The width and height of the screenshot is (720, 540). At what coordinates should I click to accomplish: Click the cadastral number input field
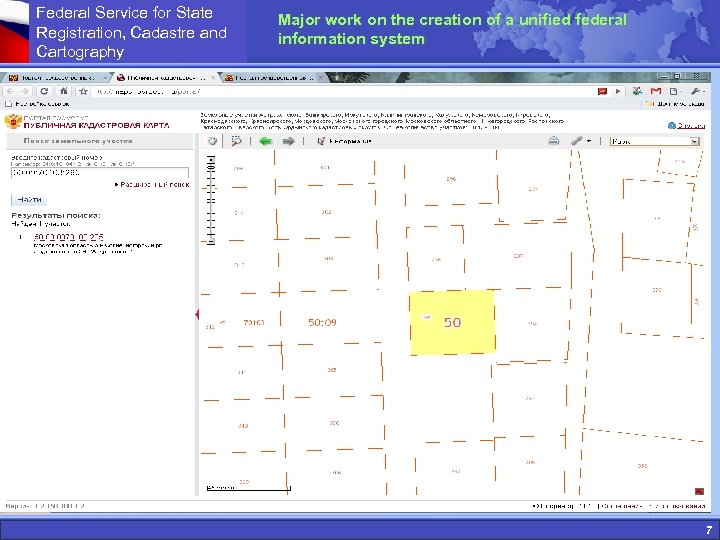100,173
